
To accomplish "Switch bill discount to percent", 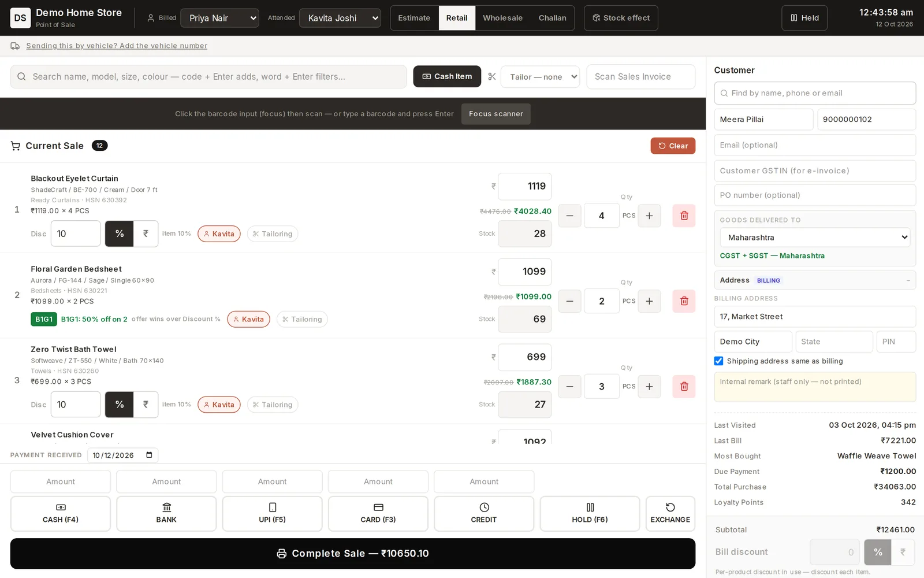I will (878, 552).
